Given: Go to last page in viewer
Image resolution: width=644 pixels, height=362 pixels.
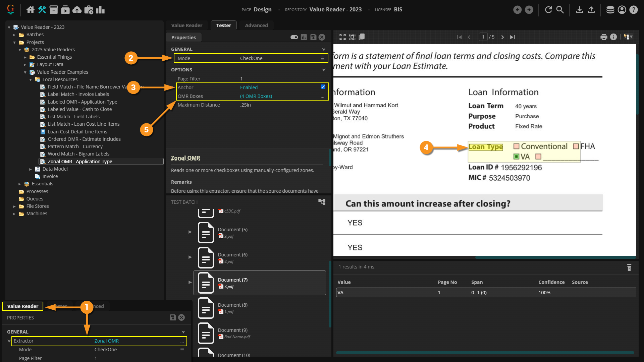Looking at the screenshot, I should (x=512, y=37).
